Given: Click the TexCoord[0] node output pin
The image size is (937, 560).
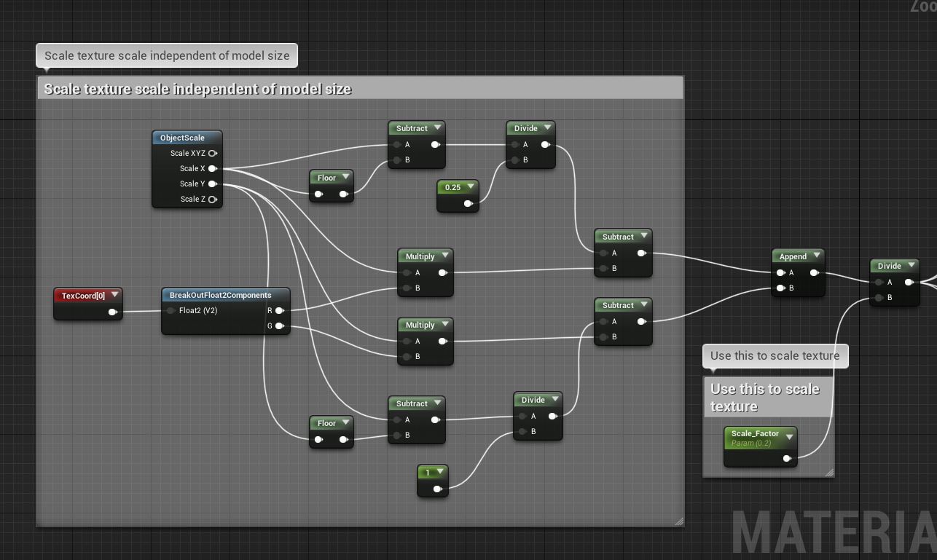Looking at the screenshot, I should [x=113, y=312].
